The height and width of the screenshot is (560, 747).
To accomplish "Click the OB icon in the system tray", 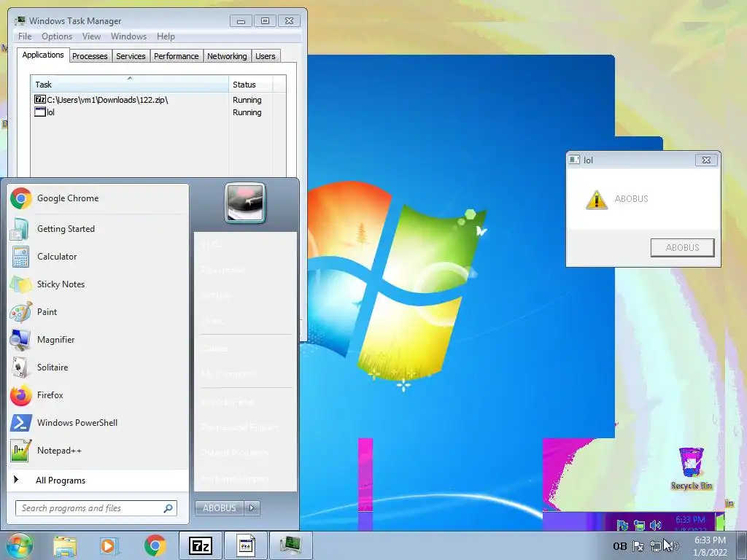I will pos(620,546).
